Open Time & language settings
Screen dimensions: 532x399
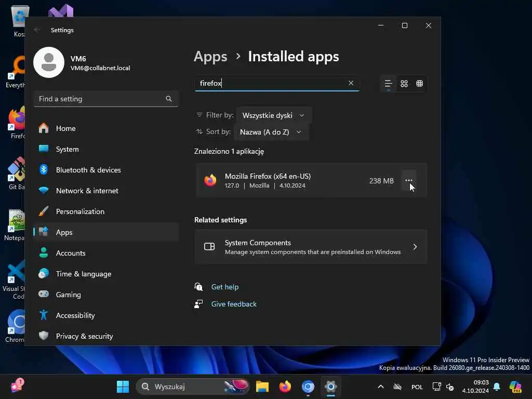click(106, 274)
